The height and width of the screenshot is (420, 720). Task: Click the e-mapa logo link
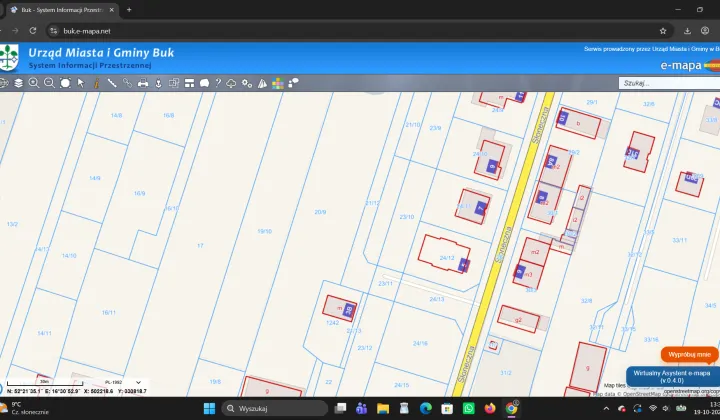[690, 65]
